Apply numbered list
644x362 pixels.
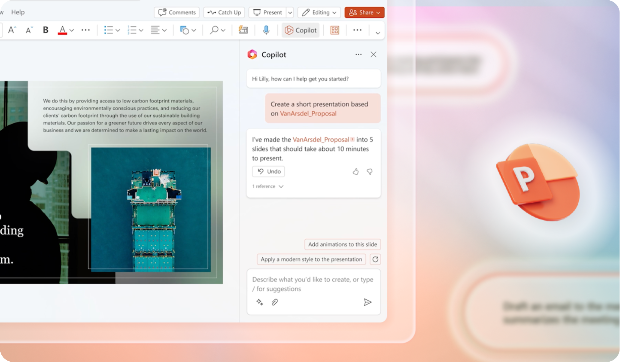click(x=132, y=30)
